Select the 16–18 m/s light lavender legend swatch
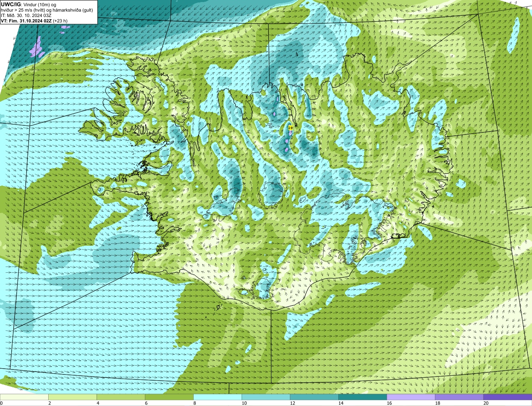This screenshot has height=406, width=532. (411, 397)
